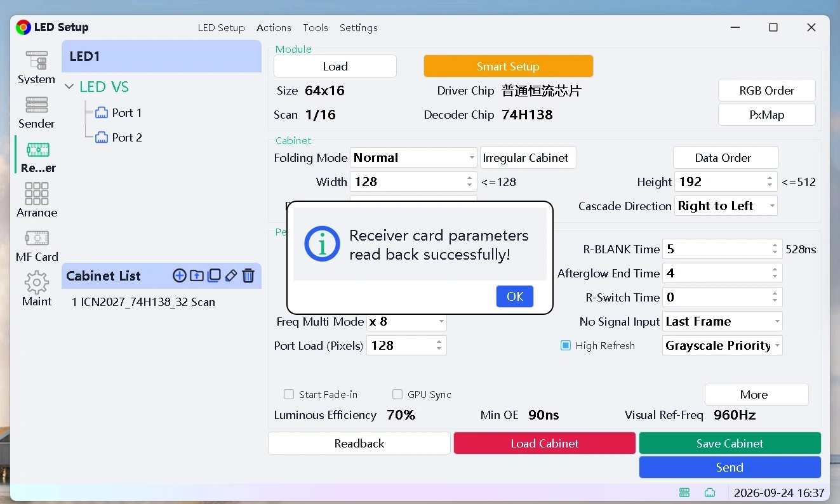The image size is (840, 504).
Task: Open the Actions menu
Action: [274, 28]
